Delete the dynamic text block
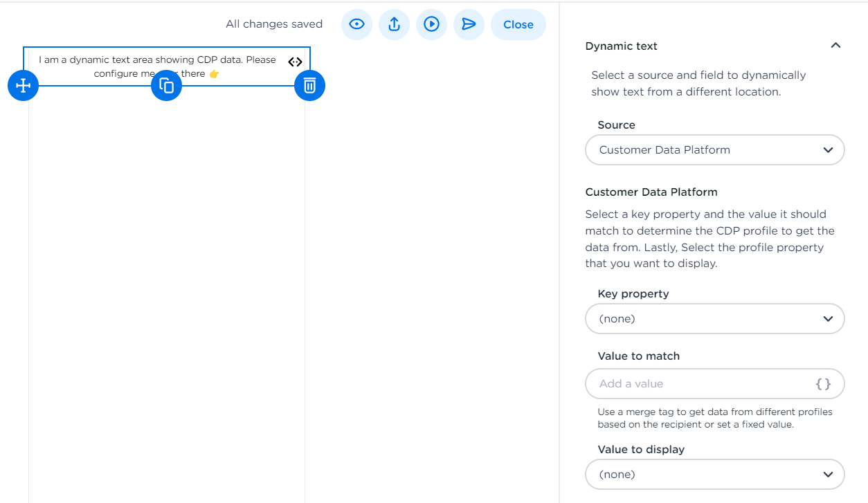The image size is (868, 503). click(x=309, y=86)
